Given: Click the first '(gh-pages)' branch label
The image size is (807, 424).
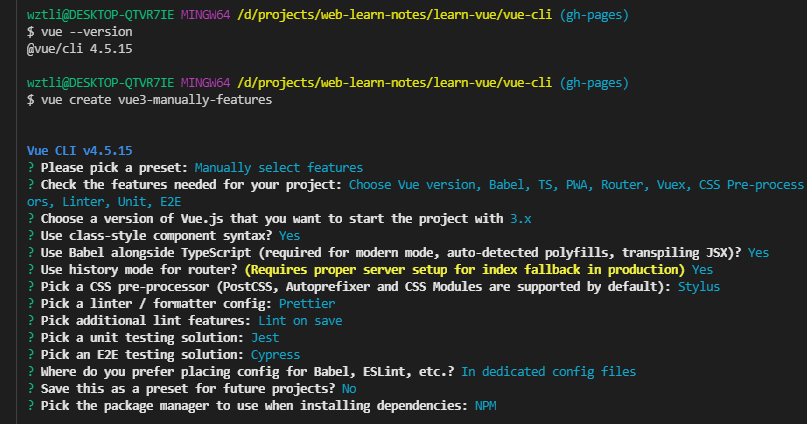Looking at the screenshot, I should 594,15.
